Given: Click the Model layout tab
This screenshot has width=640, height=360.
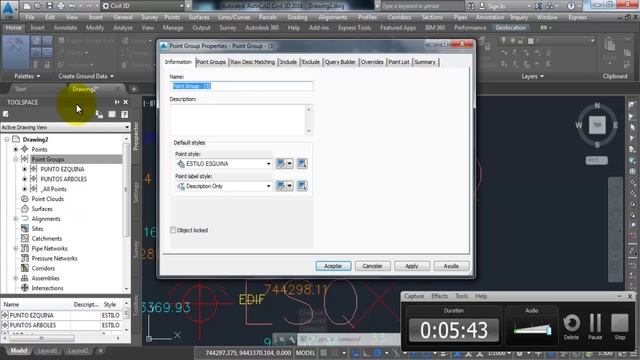Looking at the screenshot, I should coord(19,351).
